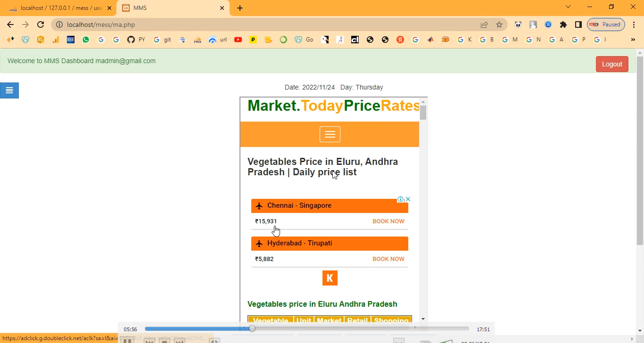Open a new browser tab
This screenshot has height=343, width=644.
pyautogui.click(x=240, y=8)
